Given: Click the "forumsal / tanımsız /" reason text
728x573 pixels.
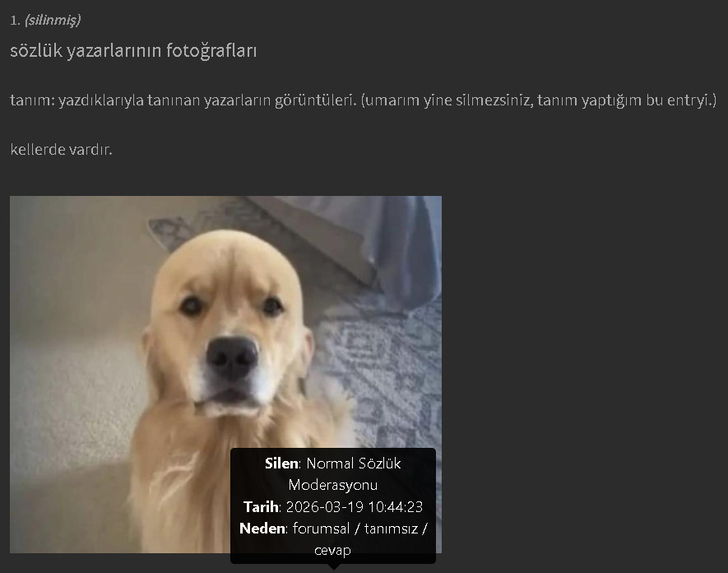Looking at the screenshot, I should (359, 529).
